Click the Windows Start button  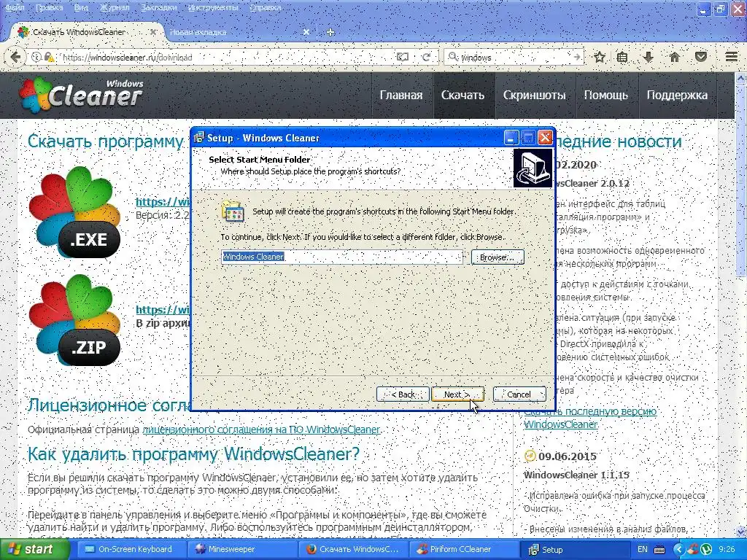tap(34, 550)
